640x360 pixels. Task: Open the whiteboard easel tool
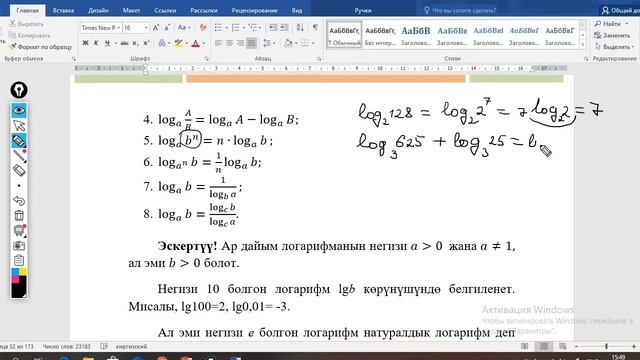[19, 231]
